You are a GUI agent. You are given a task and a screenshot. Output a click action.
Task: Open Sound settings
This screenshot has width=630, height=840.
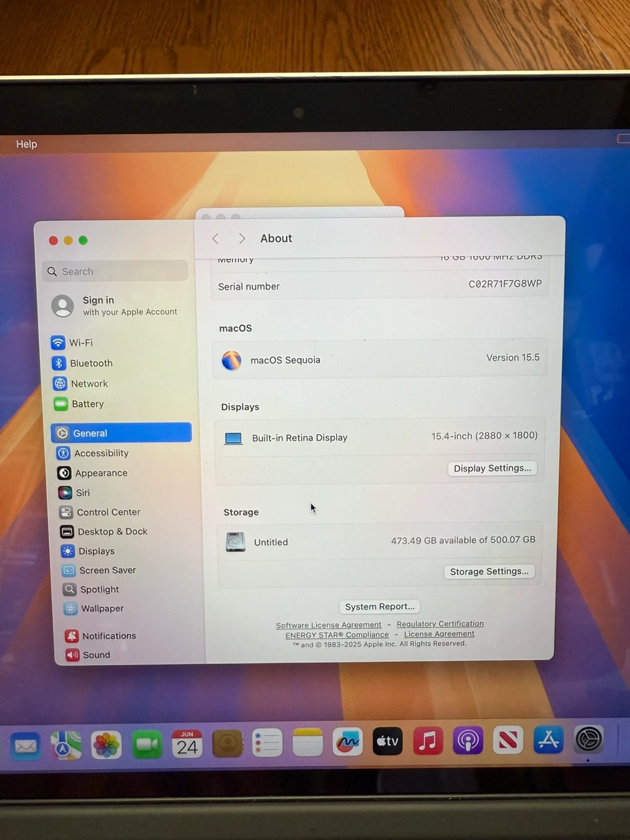(88, 654)
